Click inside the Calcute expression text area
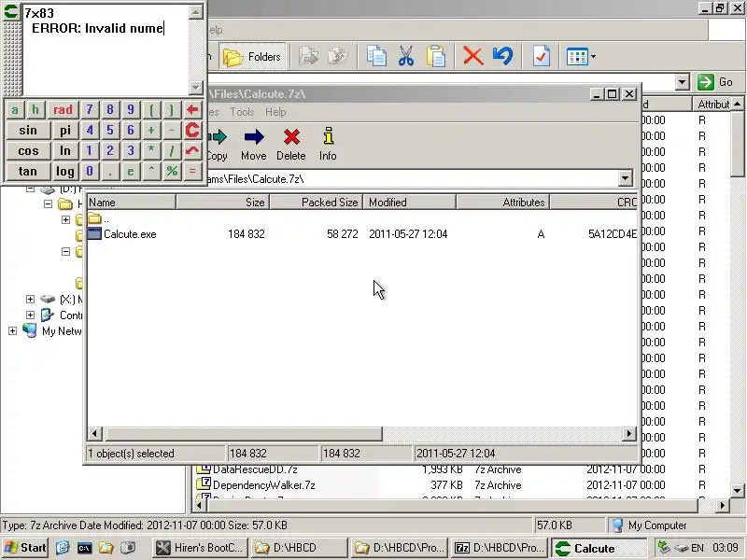The height and width of the screenshot is (560, 747). point(106,50)
